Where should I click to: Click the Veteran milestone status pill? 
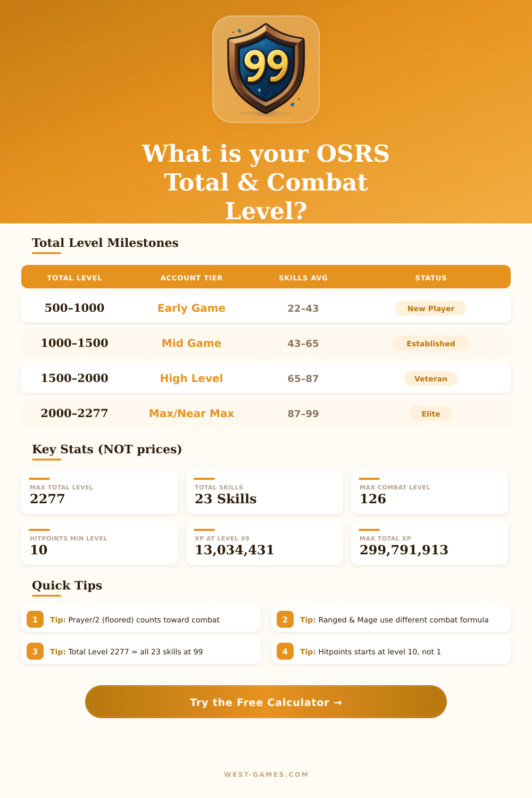431,378
